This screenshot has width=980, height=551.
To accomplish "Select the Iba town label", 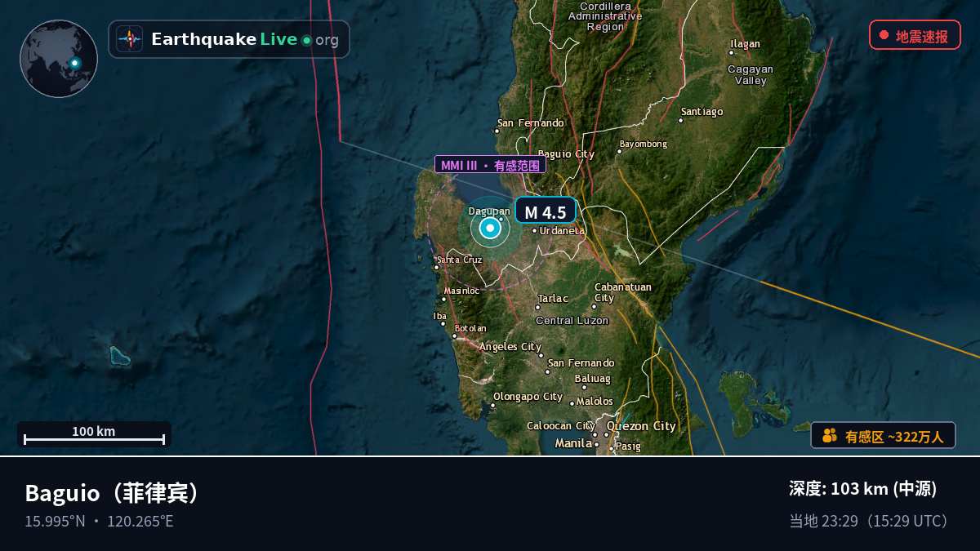I will (440, 316).
